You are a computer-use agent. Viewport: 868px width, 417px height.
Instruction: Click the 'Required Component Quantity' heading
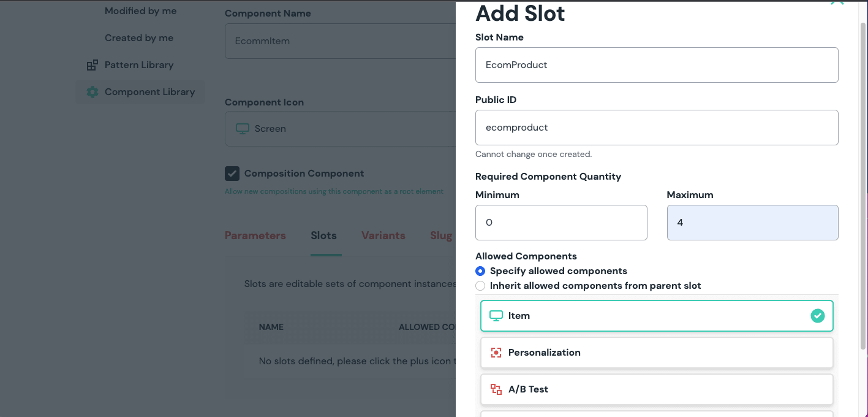tap(548, 177)
